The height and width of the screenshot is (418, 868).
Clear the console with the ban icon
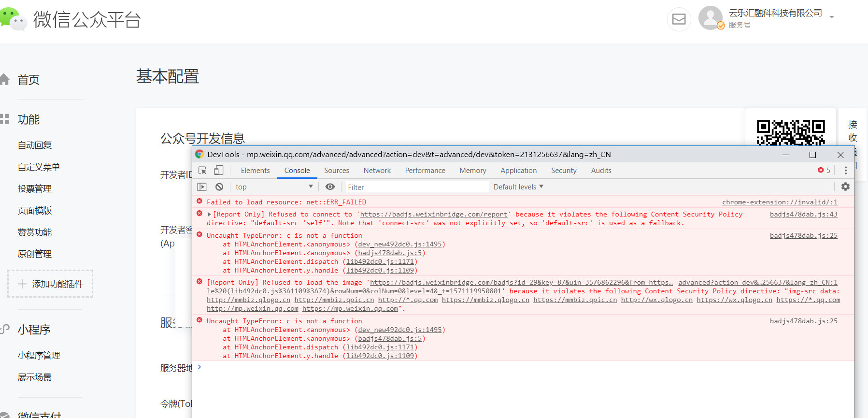pos(219,187)
